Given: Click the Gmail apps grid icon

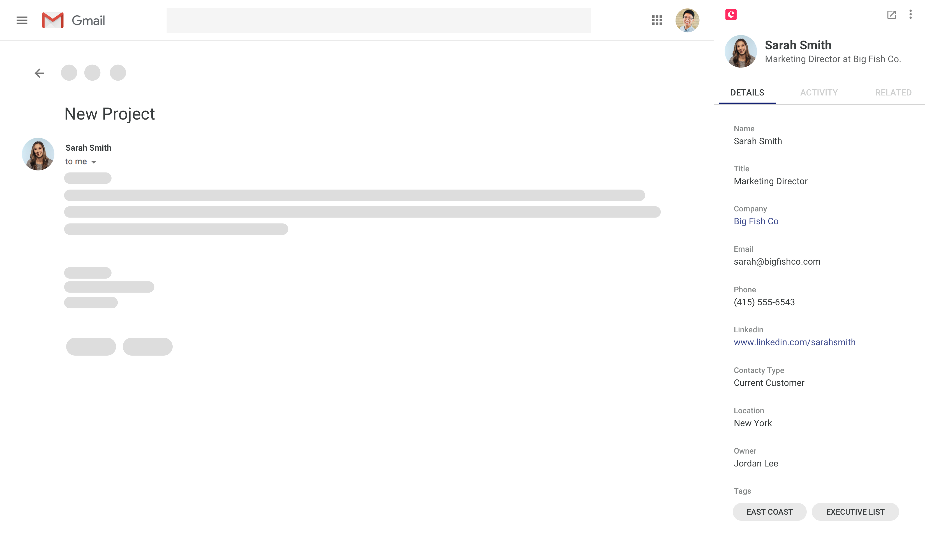Looking at the screenshot, I should coord(657,20).
